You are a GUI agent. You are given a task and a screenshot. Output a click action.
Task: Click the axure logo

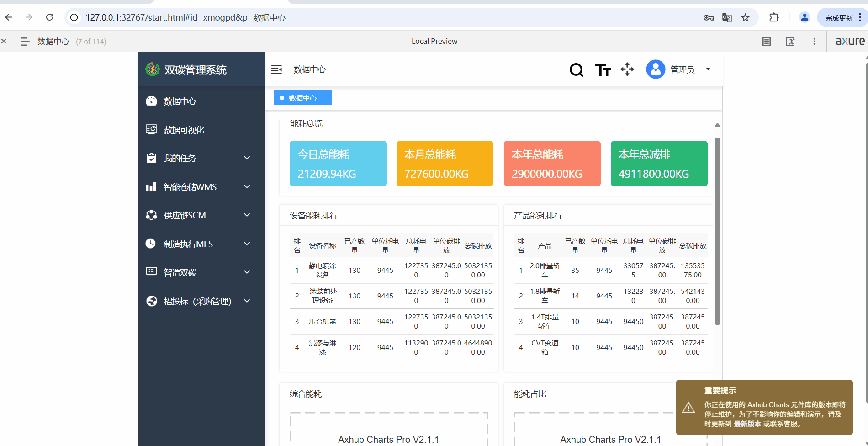[850, 41]
